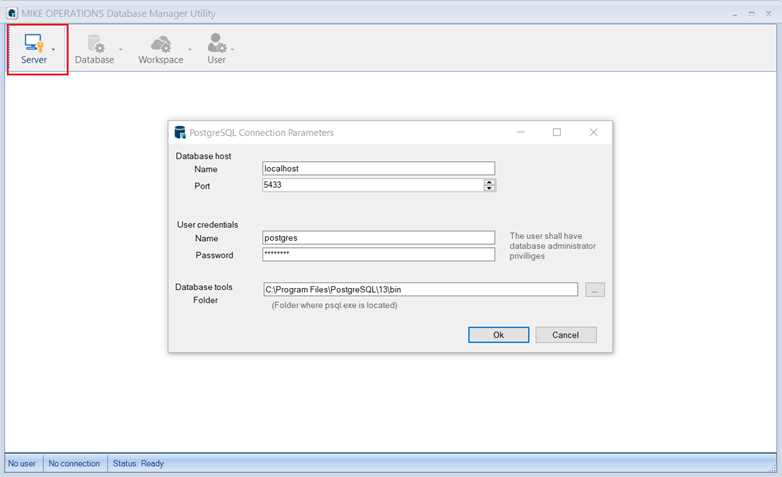
Task: Minimize the main Database Manager window
Action: 735,14
